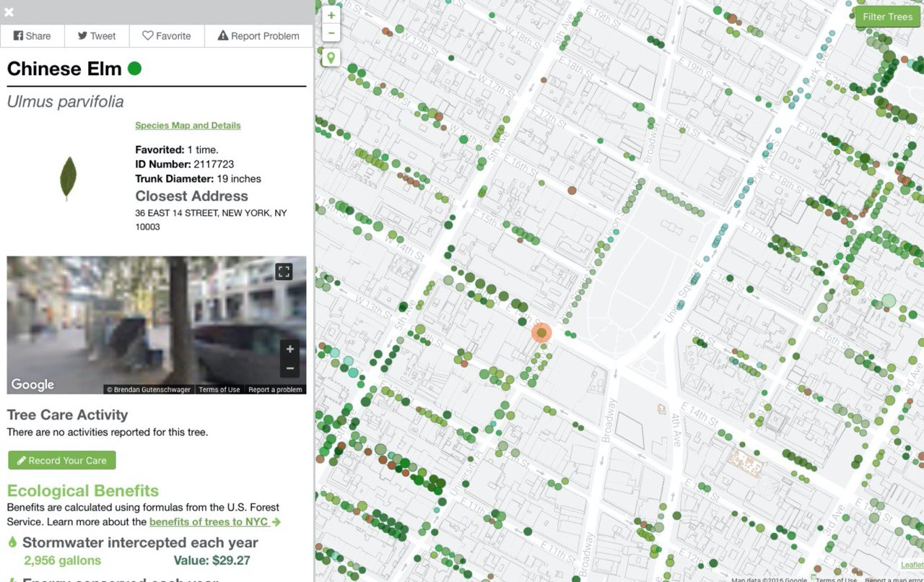924x582 pixels.
Task: Click the Chinese Elm leaf image
Action: tap(68, 178)
